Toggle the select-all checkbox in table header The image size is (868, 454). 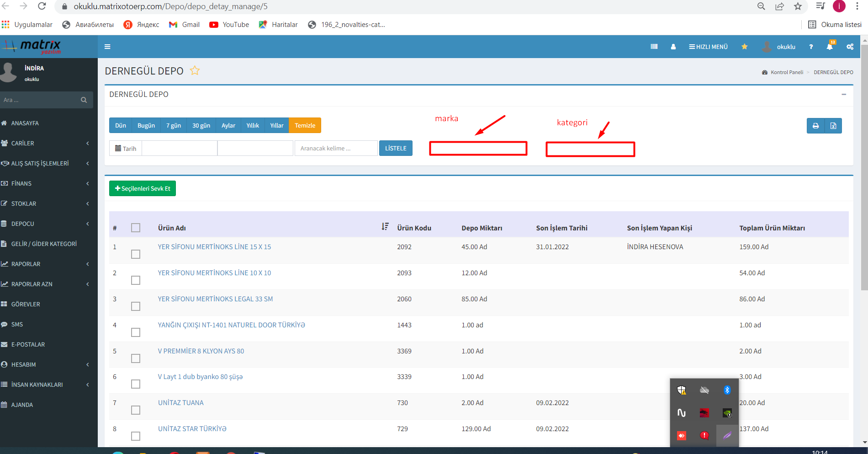[x=136, y=228]
